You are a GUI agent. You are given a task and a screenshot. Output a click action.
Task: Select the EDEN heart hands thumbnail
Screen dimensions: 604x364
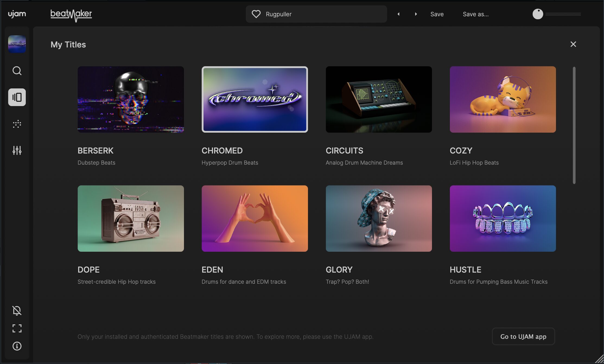pos(255,218)
